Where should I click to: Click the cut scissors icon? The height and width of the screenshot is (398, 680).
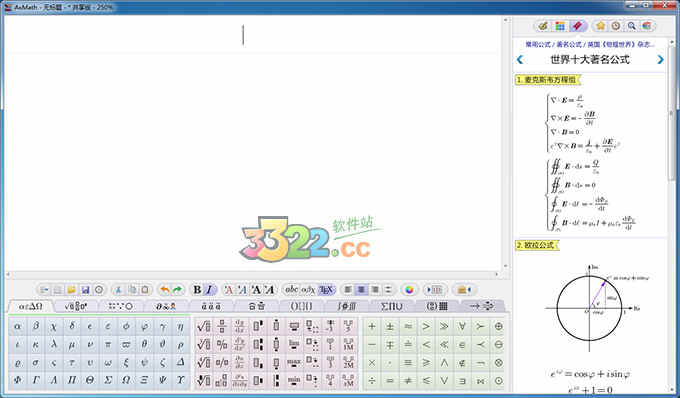pyautogui.click(x=118, y=290)
